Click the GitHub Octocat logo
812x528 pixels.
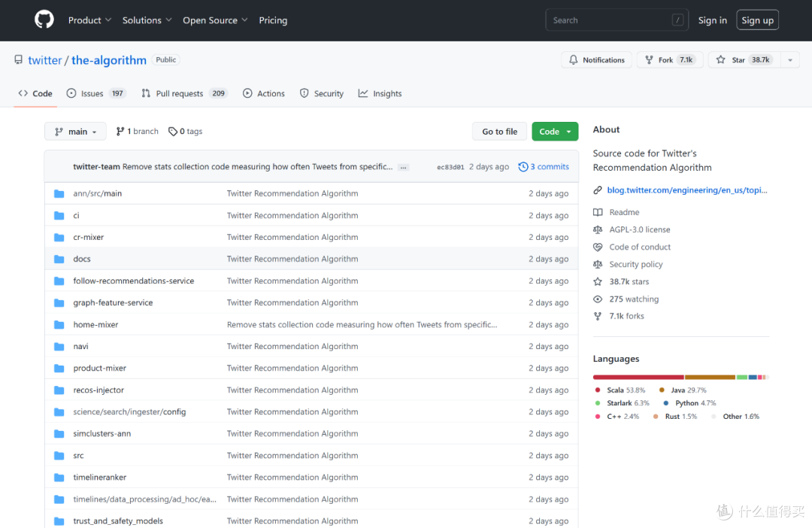(44, 20)
